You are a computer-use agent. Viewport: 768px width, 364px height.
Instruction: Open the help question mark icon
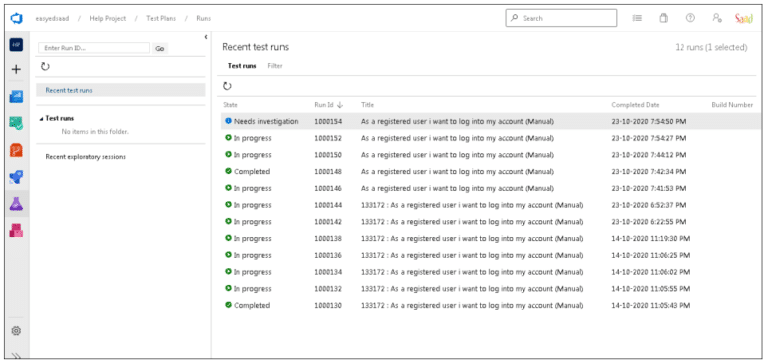[690, 18]
